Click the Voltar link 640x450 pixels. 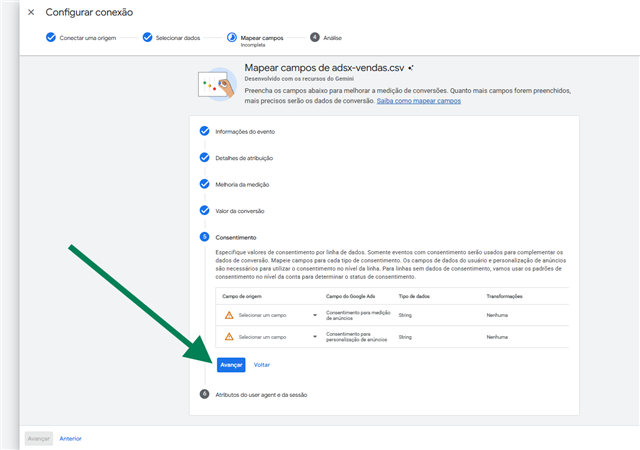point(262,365)
